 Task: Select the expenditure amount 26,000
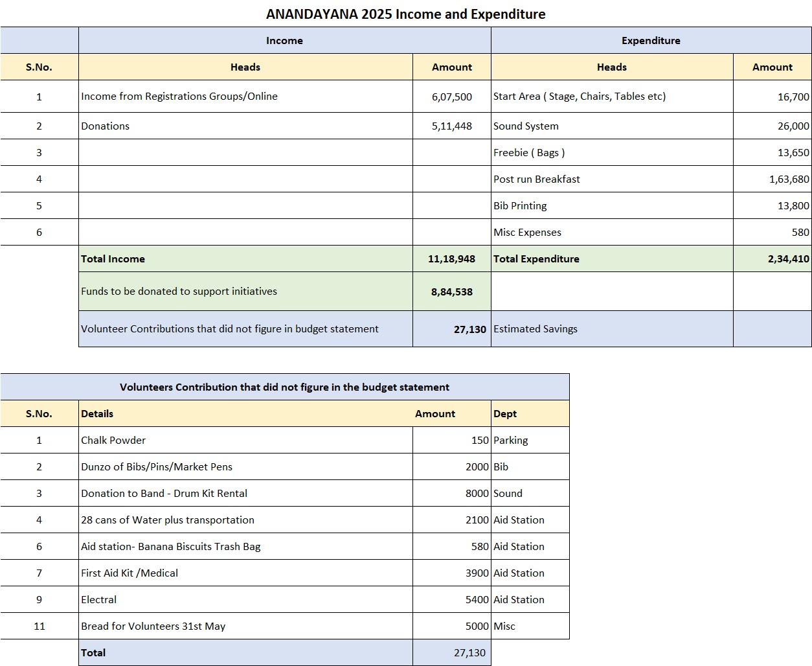(773, 126)
